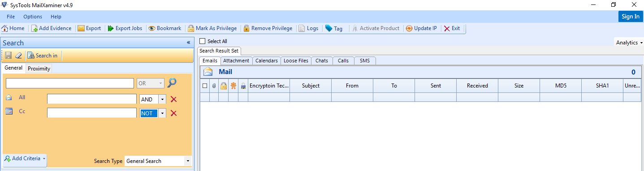This screenshot has height=171, width=644.
Task: Sort by the SHA1 column header
Action: [602, 86]
